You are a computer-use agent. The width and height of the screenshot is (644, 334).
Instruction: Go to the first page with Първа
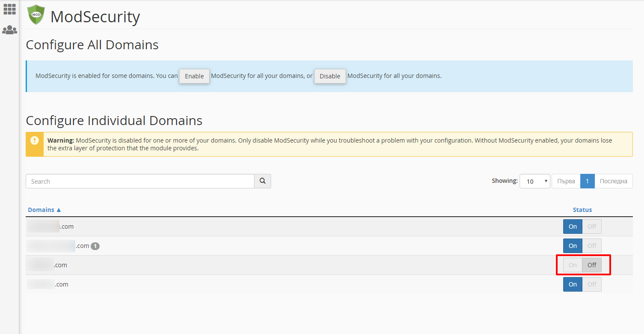point(566,181)
